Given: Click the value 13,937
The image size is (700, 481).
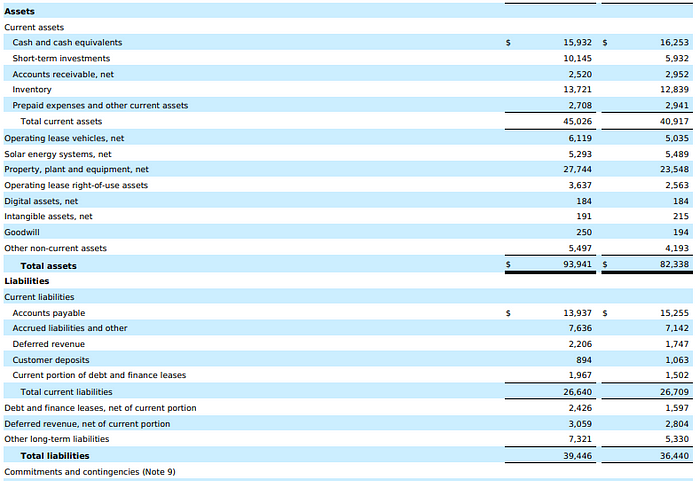Looking at the screenshot, I should click(x=577, y=314).
